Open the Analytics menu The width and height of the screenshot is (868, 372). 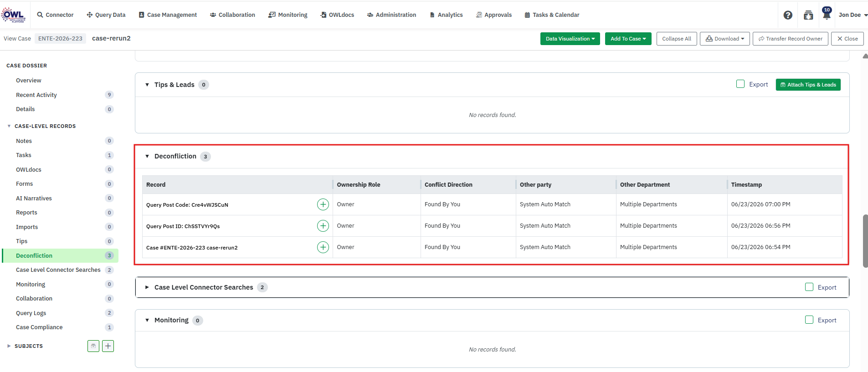[x=446, y=15]
